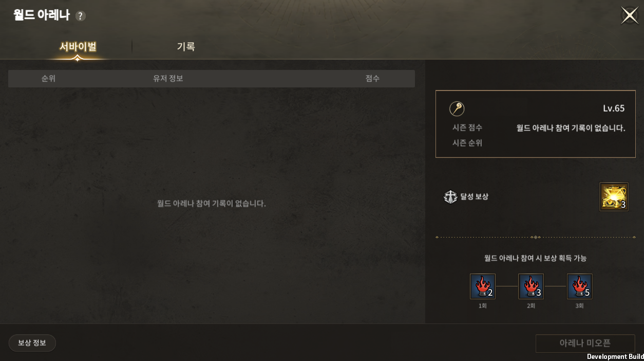644x361 pixels.
Task: Select the 2회 participation reward icon
Action: [531, 286]
